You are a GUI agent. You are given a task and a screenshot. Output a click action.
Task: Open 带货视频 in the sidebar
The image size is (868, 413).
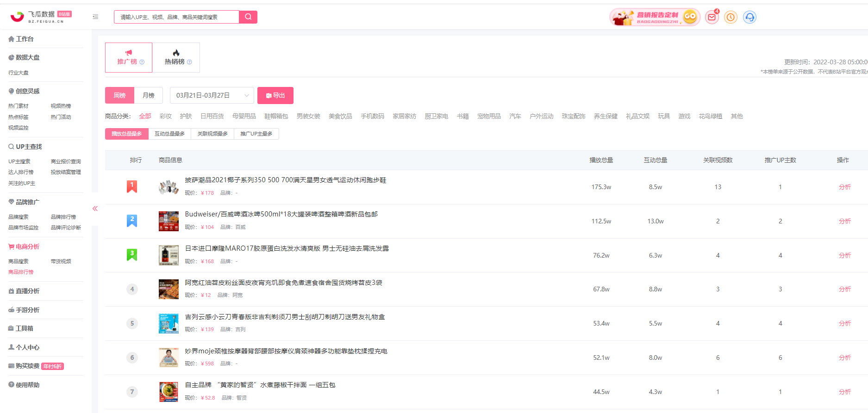pos(61,261)
